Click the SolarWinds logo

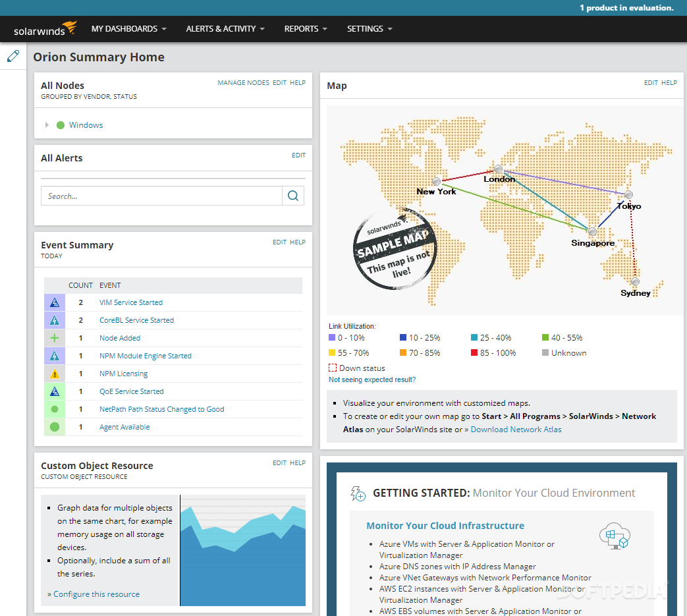[x=45, y=28]
